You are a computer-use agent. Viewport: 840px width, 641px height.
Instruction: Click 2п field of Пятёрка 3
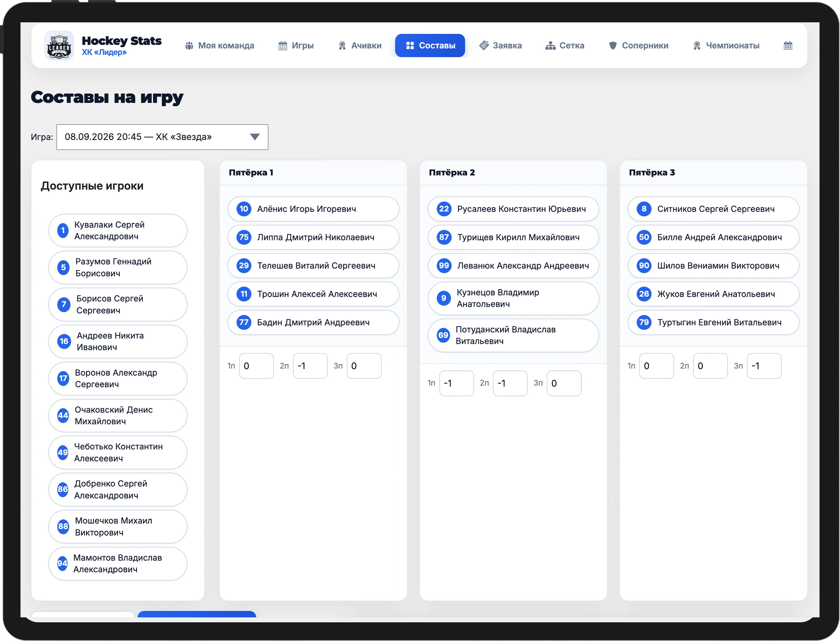click(710, 365)
